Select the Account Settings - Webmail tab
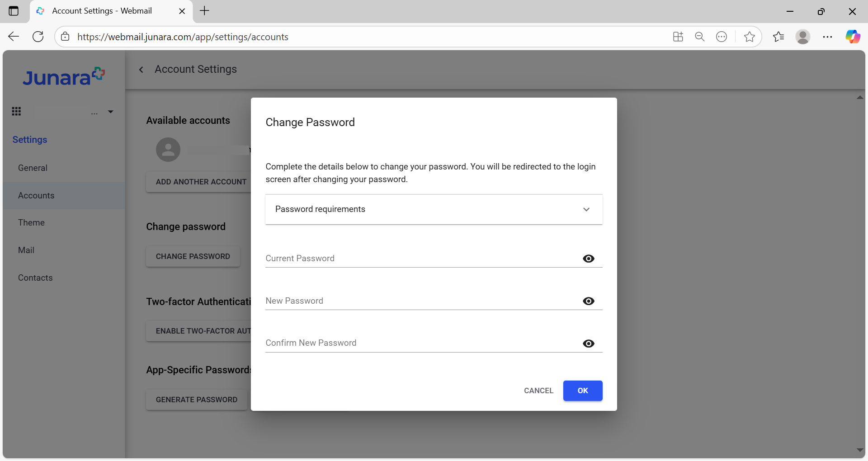This screenshot has height=461, width=868. pos(111,11)
